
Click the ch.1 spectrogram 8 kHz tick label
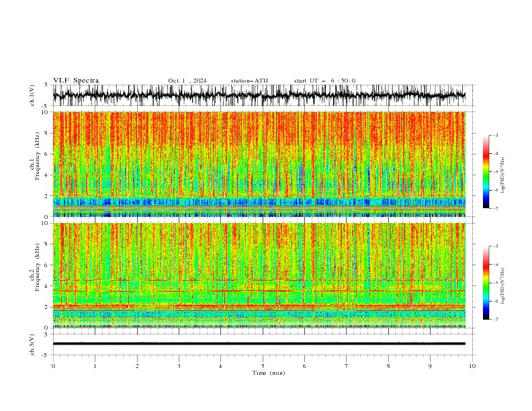point(46,133)
